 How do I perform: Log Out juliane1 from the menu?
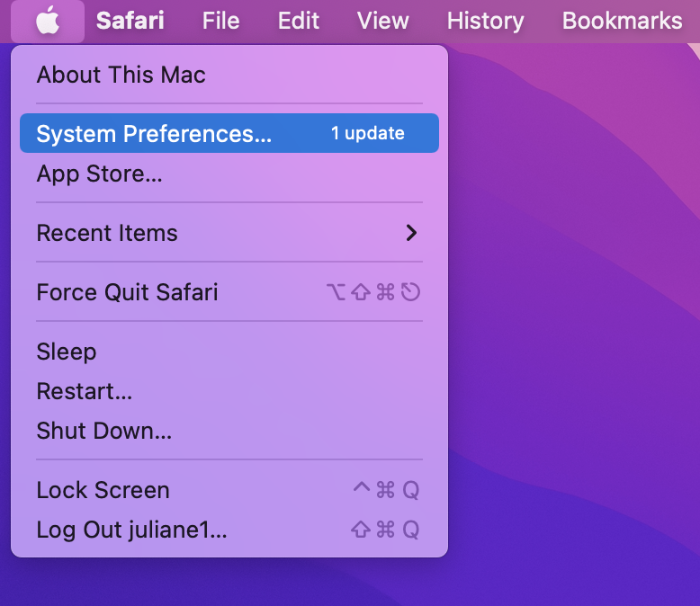[131, 530]
